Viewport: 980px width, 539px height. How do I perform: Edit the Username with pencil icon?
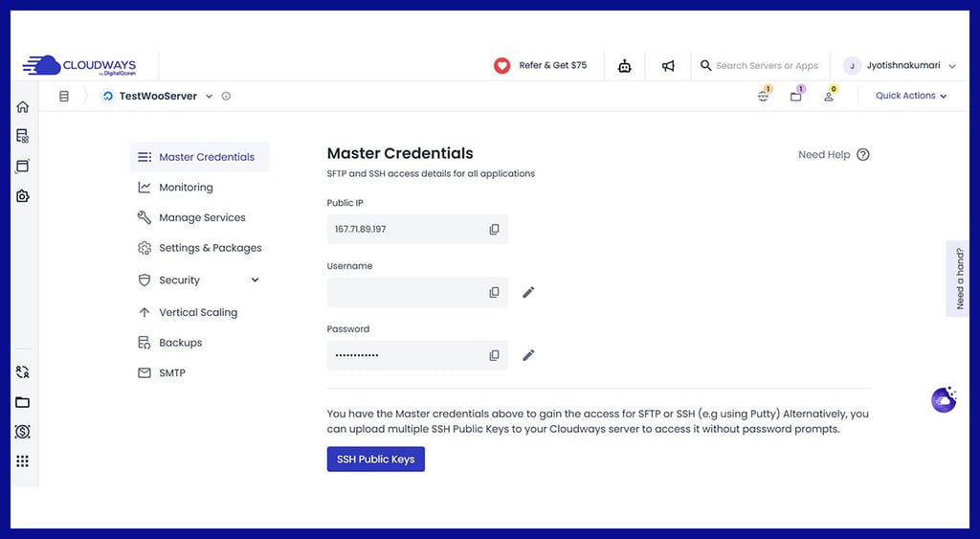528,293
